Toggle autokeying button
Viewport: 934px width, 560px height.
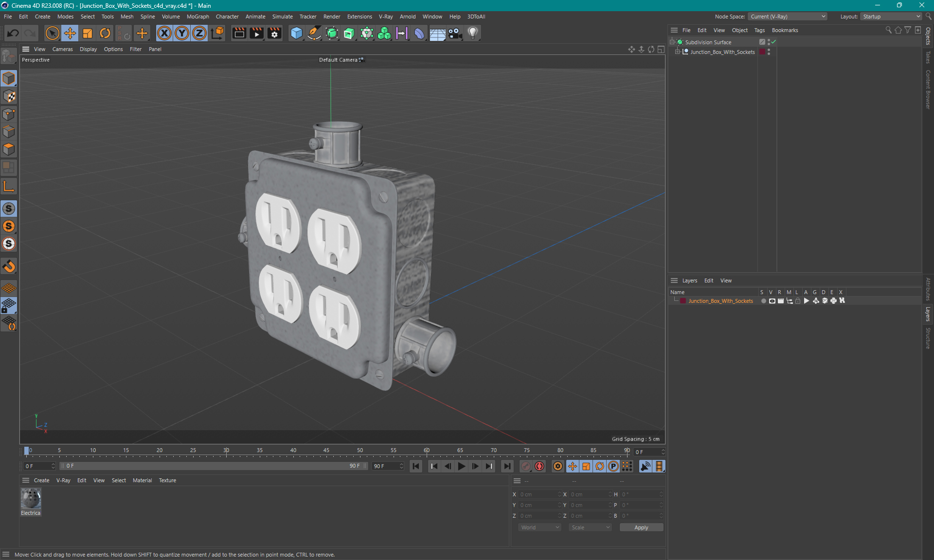click(539, 466)
